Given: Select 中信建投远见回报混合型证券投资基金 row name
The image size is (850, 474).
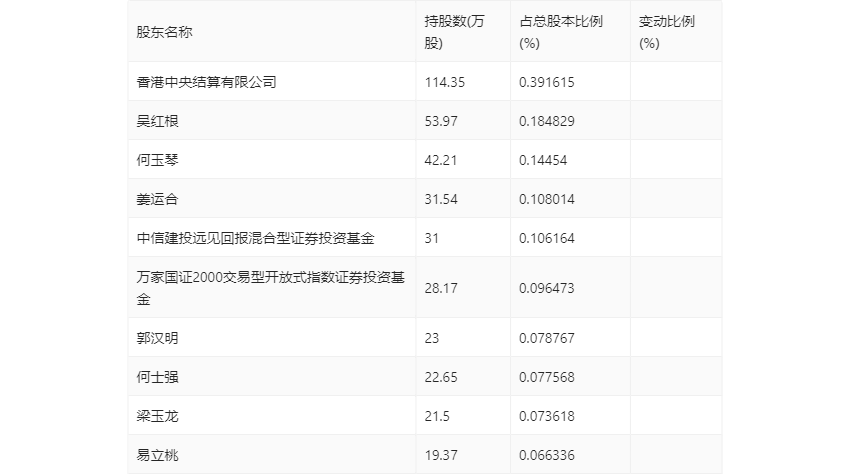Looking at the screenshot, I should (x=255, y=238).
